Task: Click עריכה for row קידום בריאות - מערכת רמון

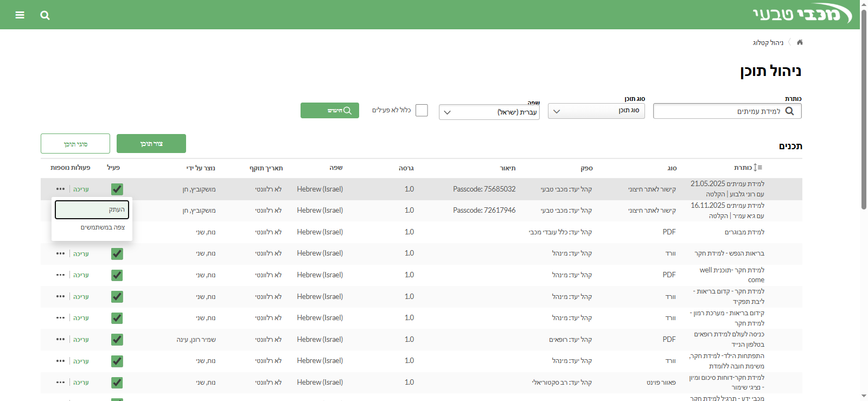Action: pyautogui.click(x=81, y=318)
